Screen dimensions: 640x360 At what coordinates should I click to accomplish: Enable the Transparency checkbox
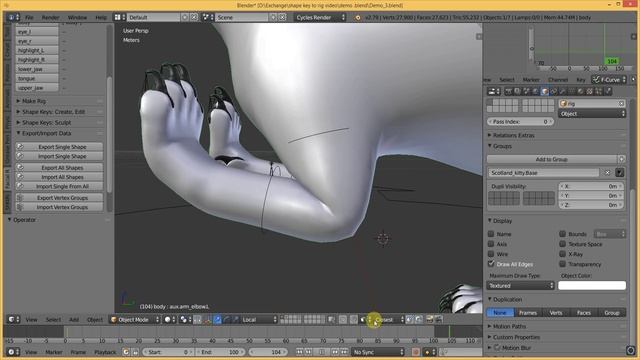pyautogui.click(x=562, y=264)
